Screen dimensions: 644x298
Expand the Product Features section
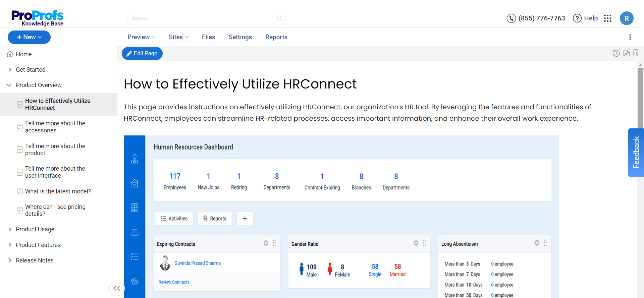pos(10,245)
